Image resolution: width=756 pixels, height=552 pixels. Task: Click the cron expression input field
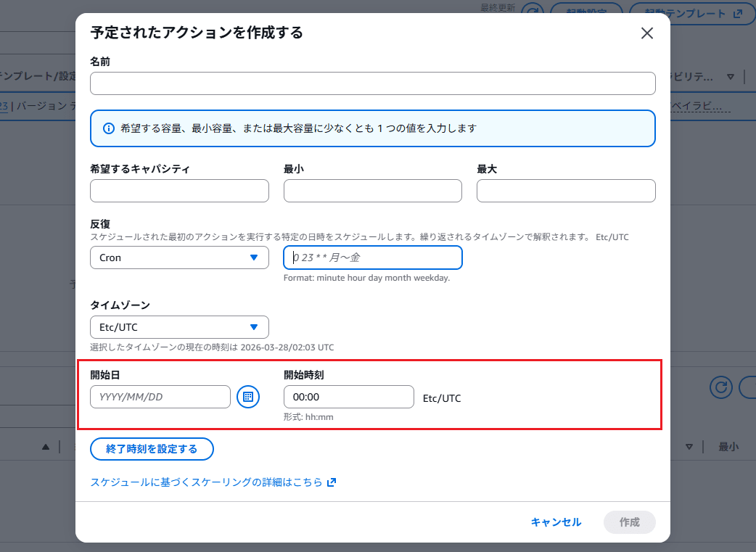[373, 258]
